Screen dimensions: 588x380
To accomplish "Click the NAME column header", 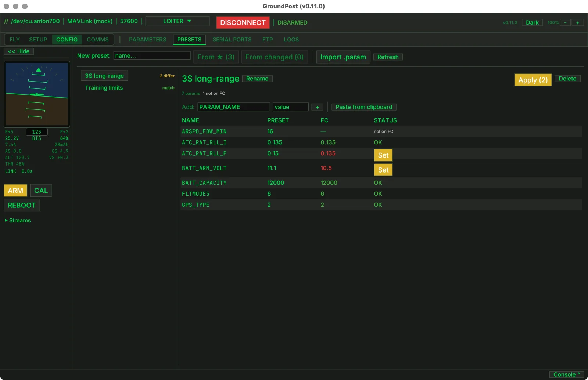I will [190, 120].
